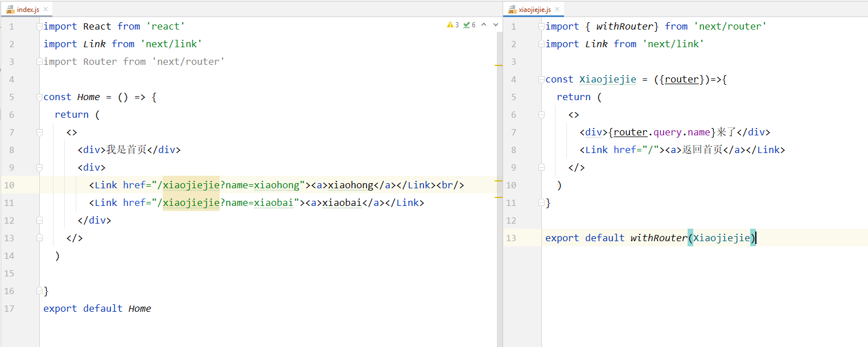Click fold end marker on index.js line 13
The width and height of the screenshot is (868, 347).
(x=39, y=238)
